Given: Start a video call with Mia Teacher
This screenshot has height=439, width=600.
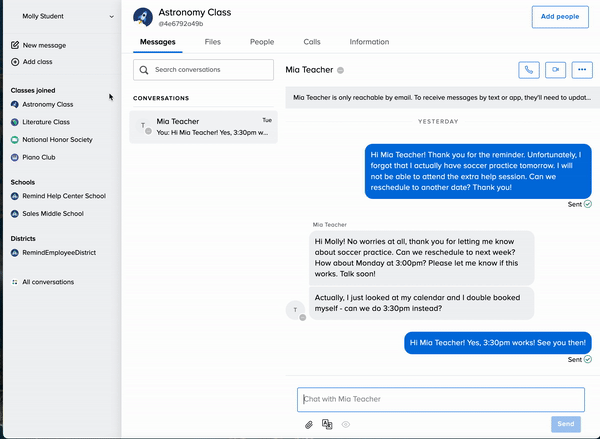Looking at the screenshot, I should point(555,70).
